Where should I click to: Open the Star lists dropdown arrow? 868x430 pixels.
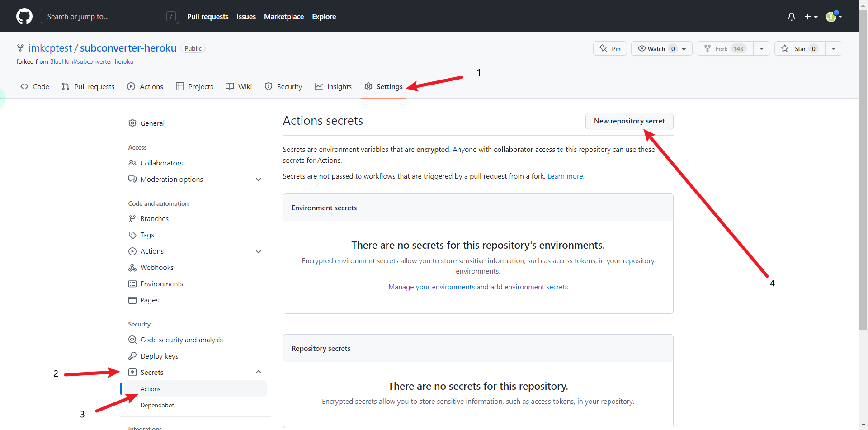pyautogui.click(x=834, y=49)
